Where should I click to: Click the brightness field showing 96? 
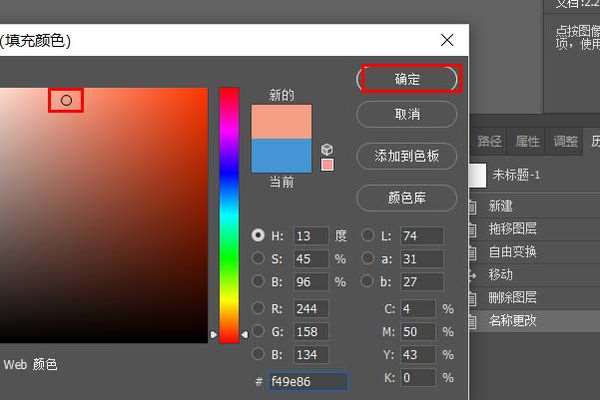point(311,282)
